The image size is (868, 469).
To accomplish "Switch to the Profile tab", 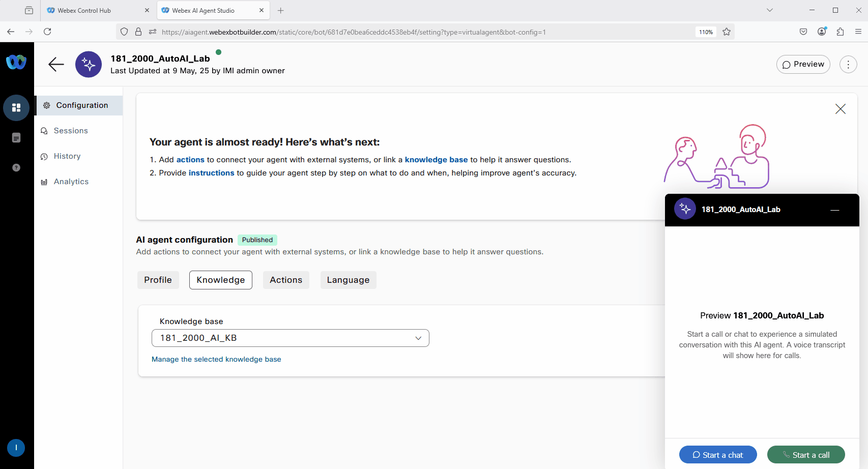I will click(x=158, y=280).
